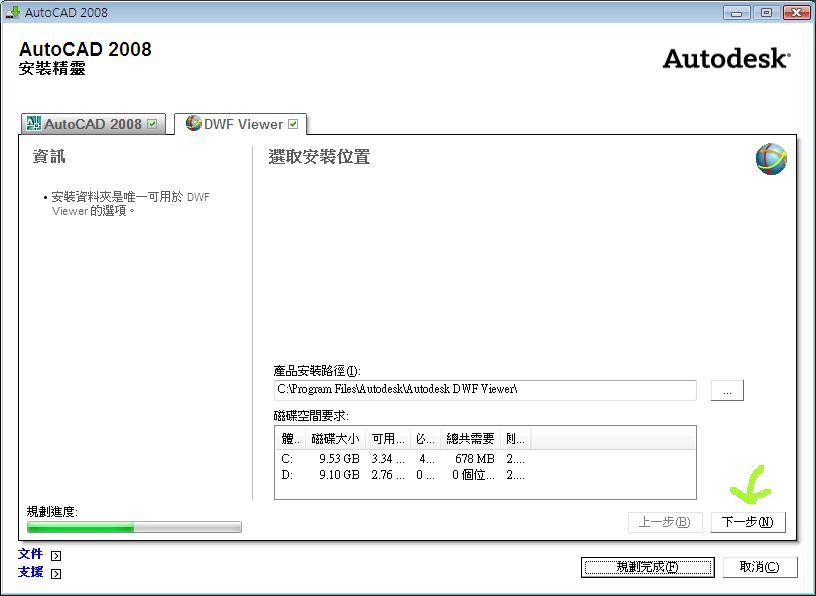Image resolution: width=816 pixels, height=596 pixels.
Task: Click the 必... column header
Action: pos(425,439)
